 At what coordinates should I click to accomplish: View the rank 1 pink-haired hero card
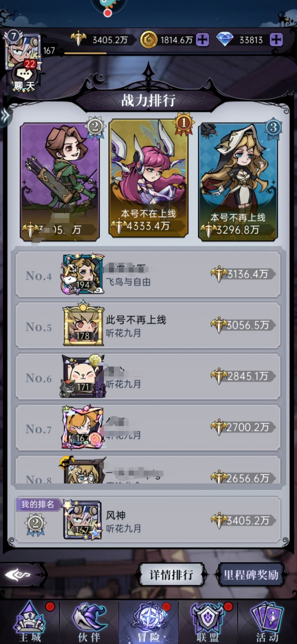point(148,178)
